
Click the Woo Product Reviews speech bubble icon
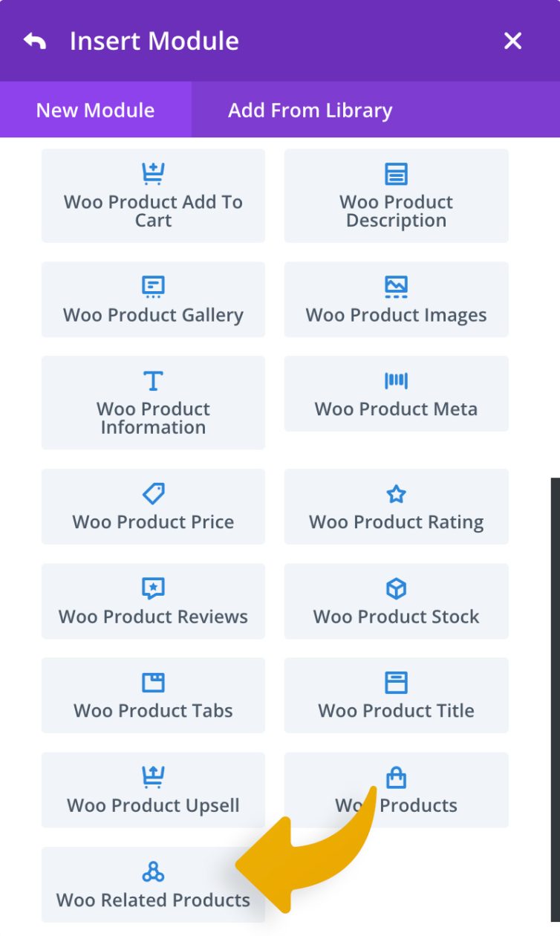coord(153,588)
